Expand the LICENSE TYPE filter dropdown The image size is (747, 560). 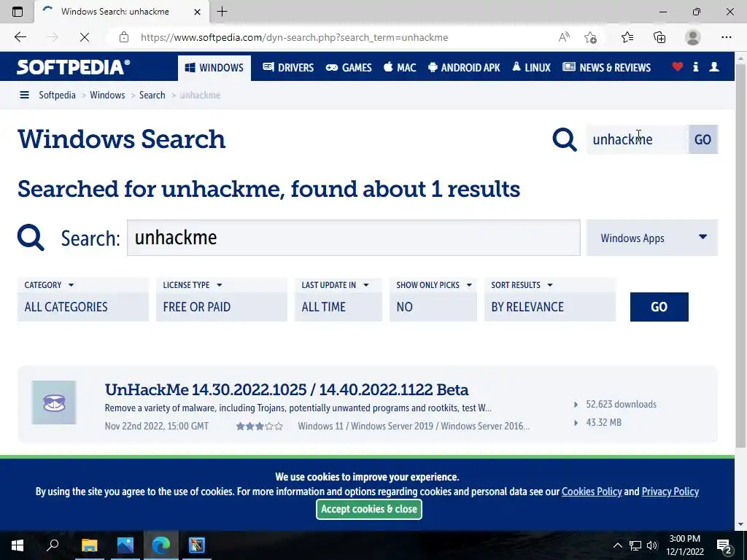(193, 285)
